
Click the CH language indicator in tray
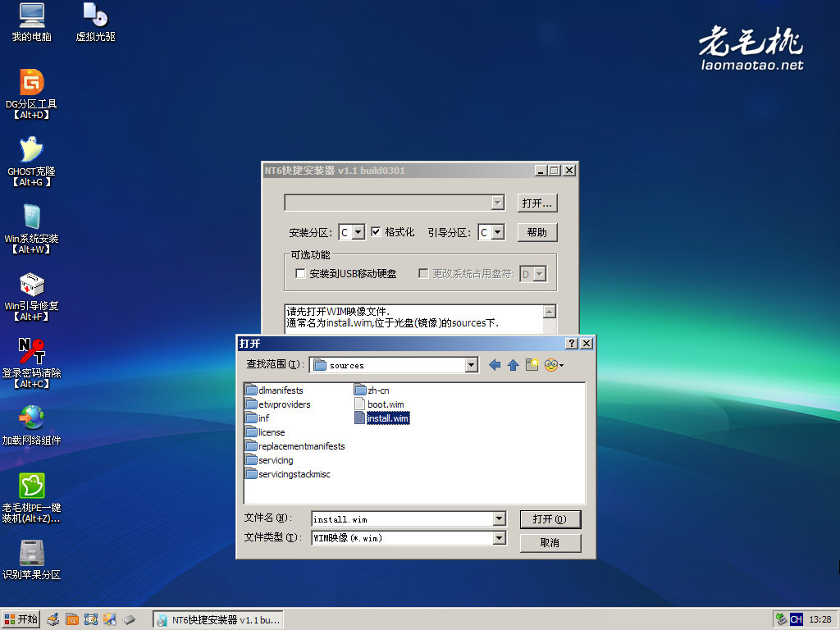pos(796,619)
